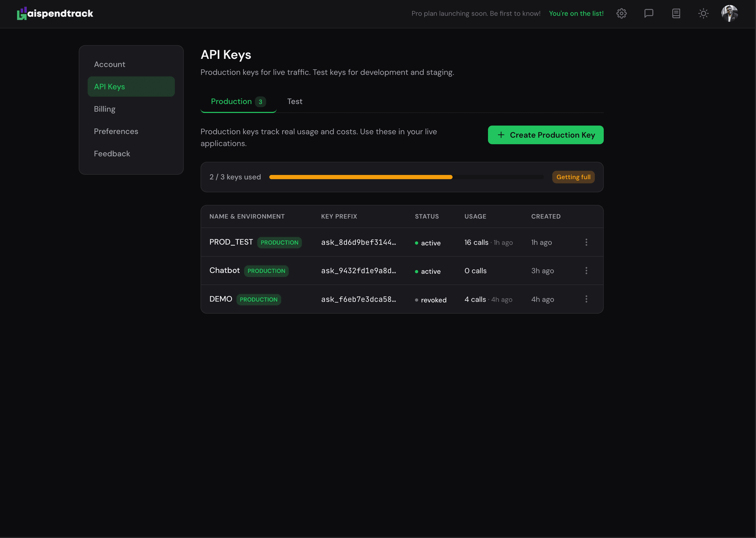Switch to the Test tab
The image size is (756, 538).
pos(295,101)
